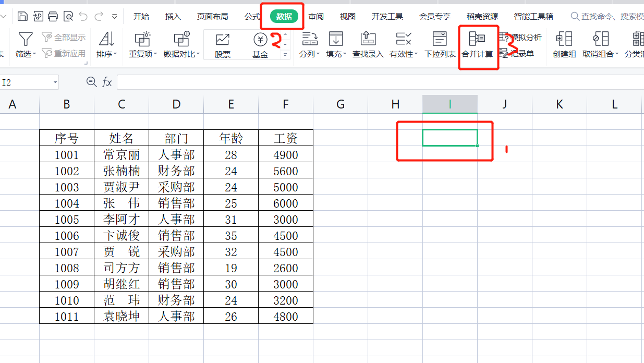Select column header I
The width and height of the screenshot is (644, 363).
pyautogui.click(x=450, y=104)
